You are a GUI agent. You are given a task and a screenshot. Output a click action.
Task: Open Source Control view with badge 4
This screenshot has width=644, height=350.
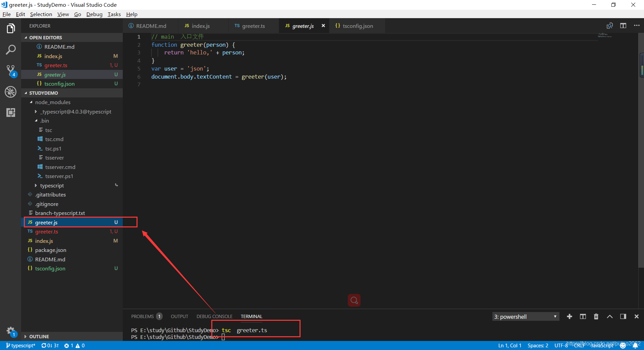coord(11,71)
